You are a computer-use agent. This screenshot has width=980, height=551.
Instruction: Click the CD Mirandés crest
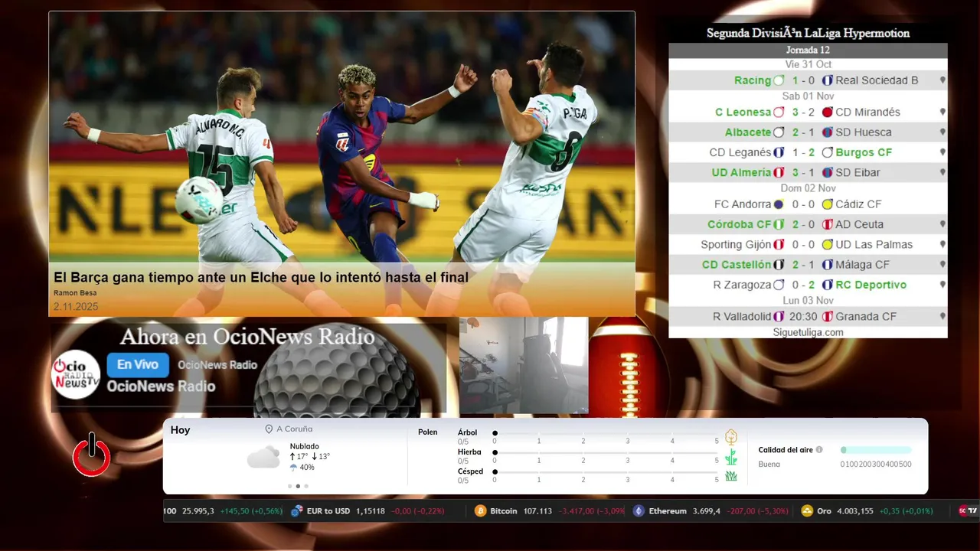[x=828, y=112]
